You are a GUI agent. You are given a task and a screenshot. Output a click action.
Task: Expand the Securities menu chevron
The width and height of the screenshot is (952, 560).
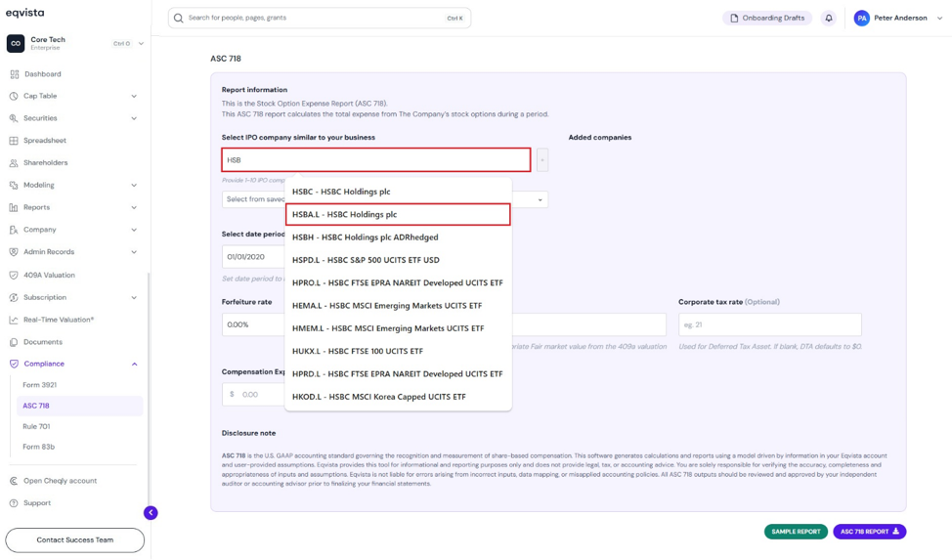(x=134, y=118)
